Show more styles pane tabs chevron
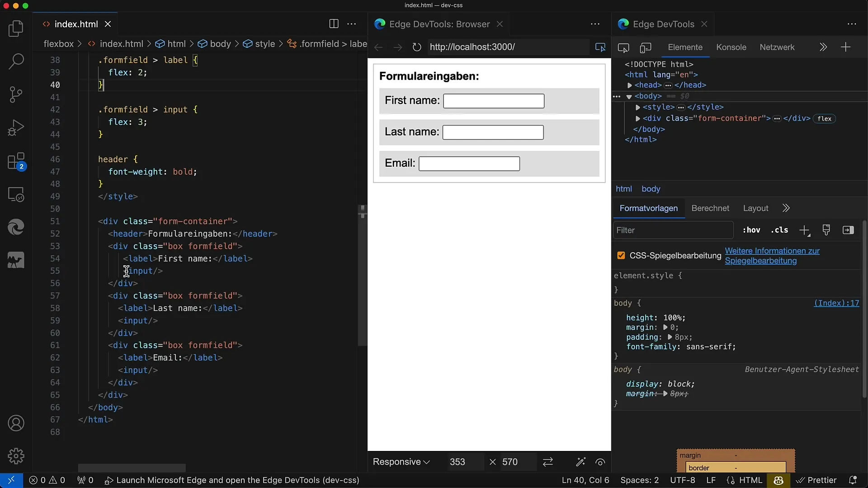Viewport: 868px width, 488px height. click(786, 208)
